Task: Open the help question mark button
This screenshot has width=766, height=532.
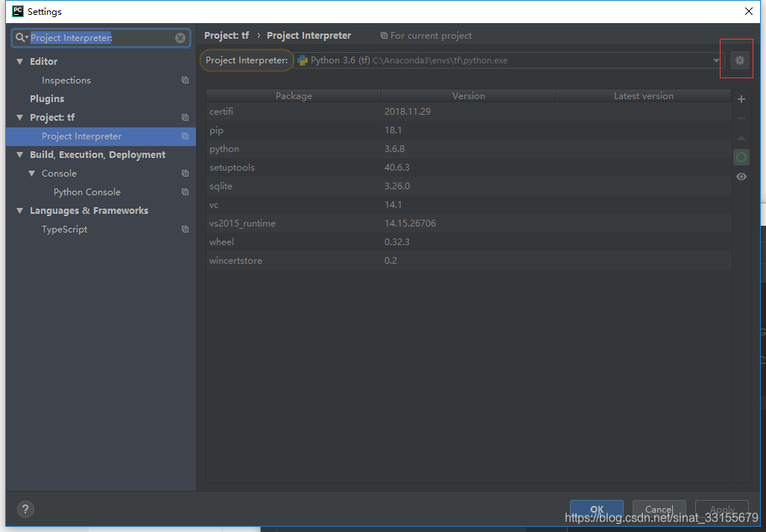Action: (x=25, y=509)
